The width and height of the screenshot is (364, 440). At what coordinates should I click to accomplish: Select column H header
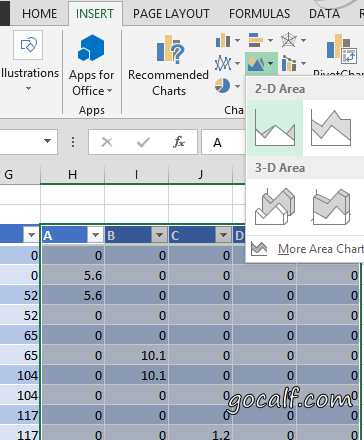(x=72, y=174)
